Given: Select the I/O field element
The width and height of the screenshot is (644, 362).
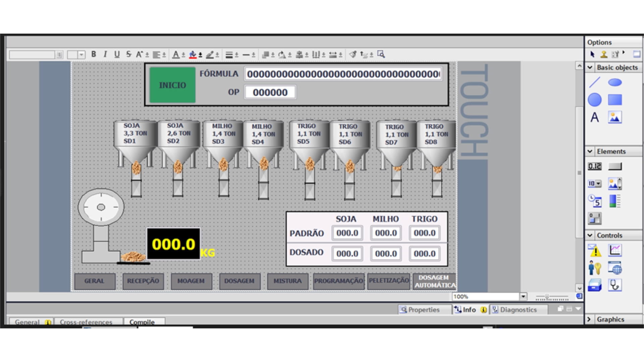Looking at the screenshot, I should 595,166.
